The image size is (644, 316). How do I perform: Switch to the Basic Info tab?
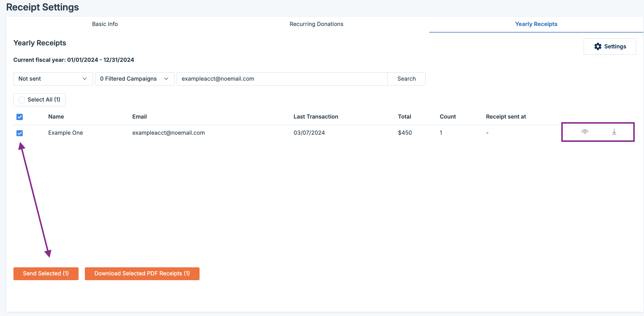[x=105, y=24]
